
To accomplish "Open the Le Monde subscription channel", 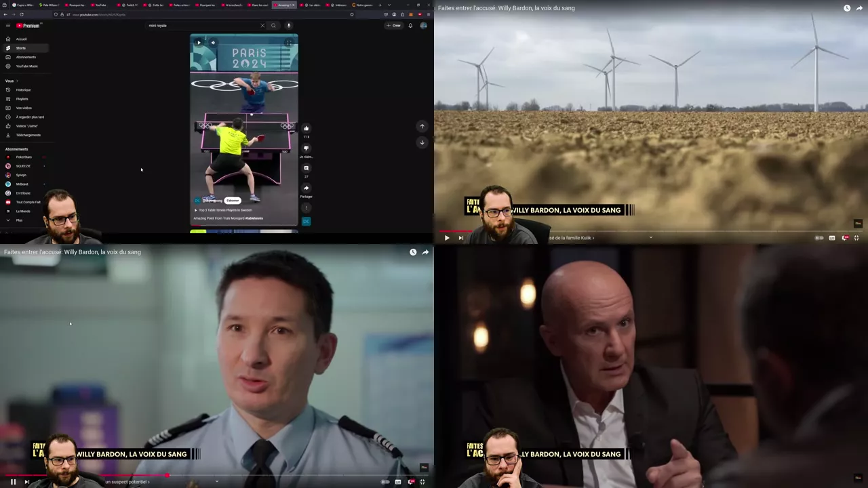I will (x=23, y=211).
